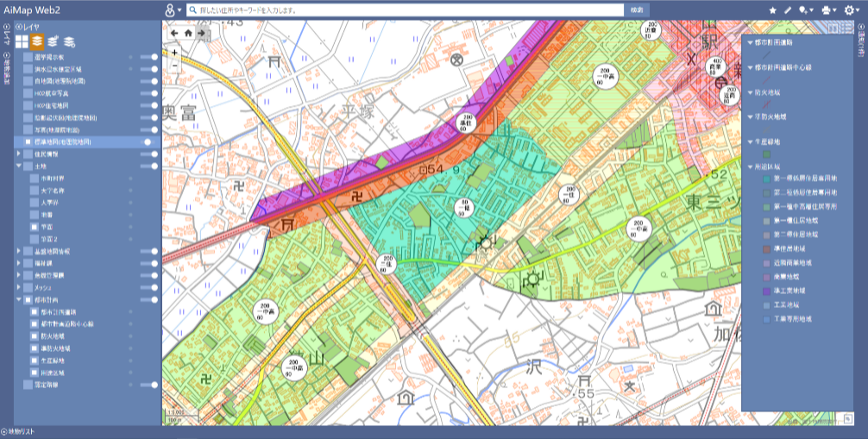Open the user account dropdown

173,9
